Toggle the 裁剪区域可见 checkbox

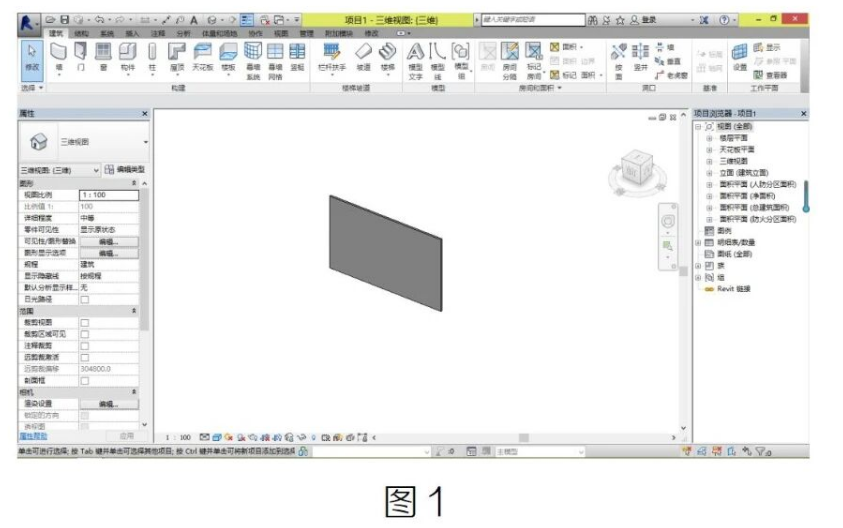click(85, 334)
